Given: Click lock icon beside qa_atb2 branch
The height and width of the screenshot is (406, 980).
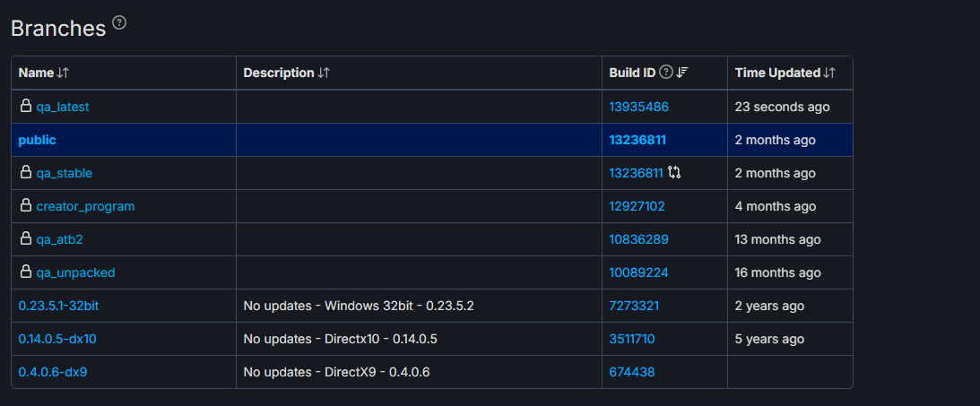Looking at the screenshot, I should pyautogui.click(x=26, y=239).
